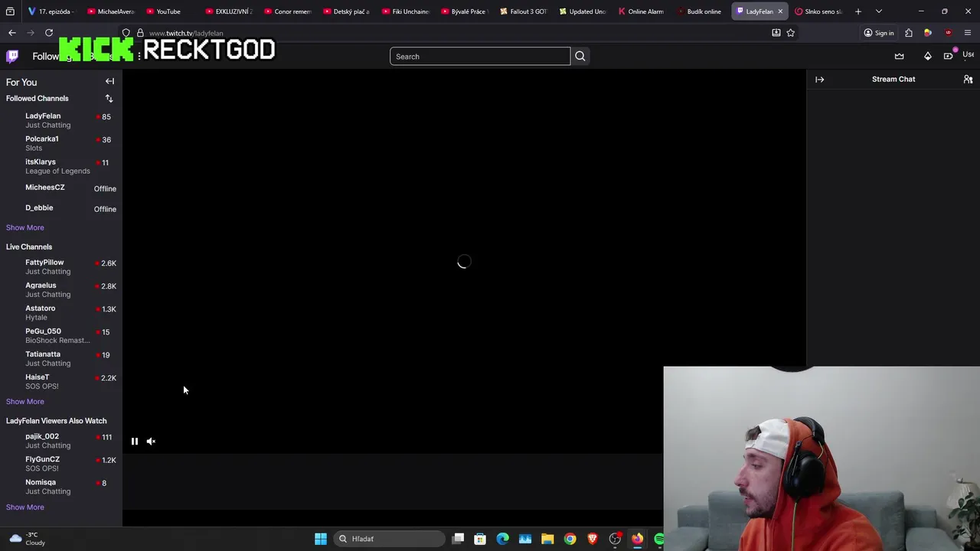Click Sign in to browser account
Viewport: 980px width, 551px height.
pos(878,33)
